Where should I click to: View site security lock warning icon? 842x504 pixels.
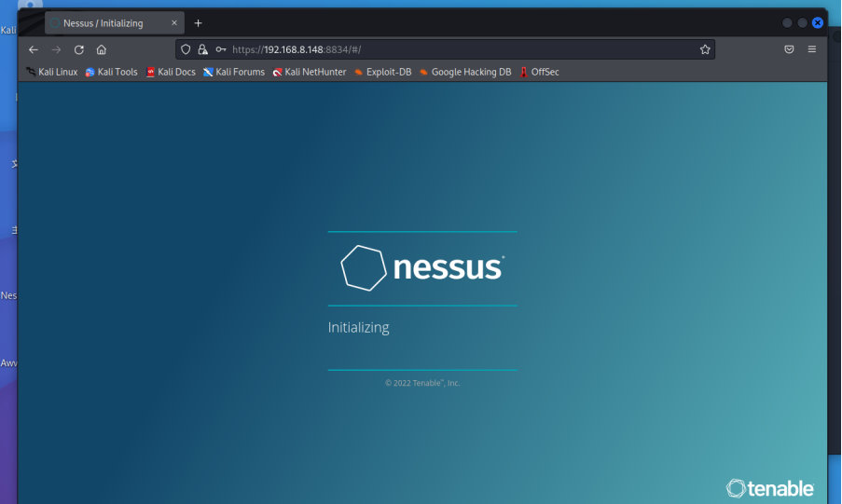(202, 49)
